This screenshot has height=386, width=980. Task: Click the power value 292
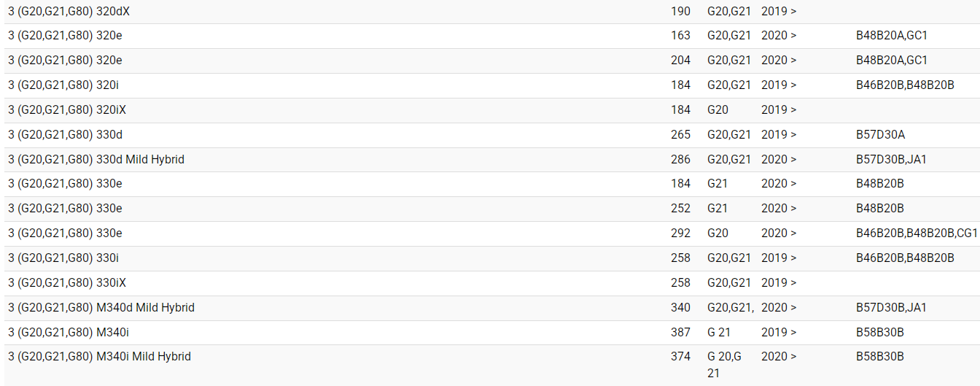click(680, 233)
